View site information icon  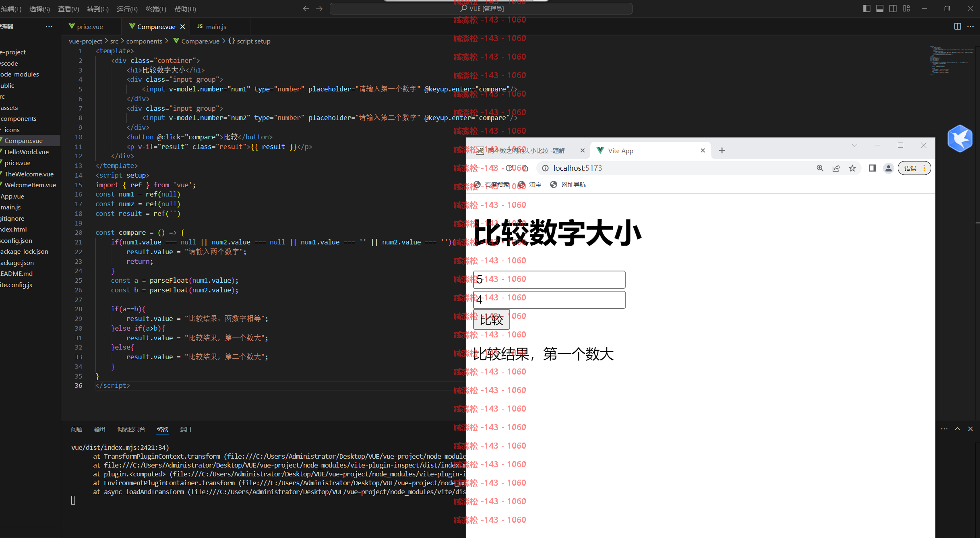click(545, 168)
